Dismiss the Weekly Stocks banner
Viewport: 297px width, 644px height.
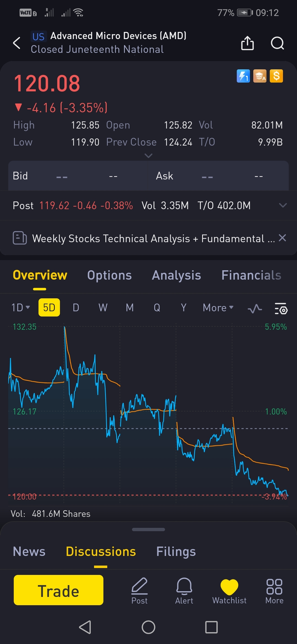tap(282, 238)
